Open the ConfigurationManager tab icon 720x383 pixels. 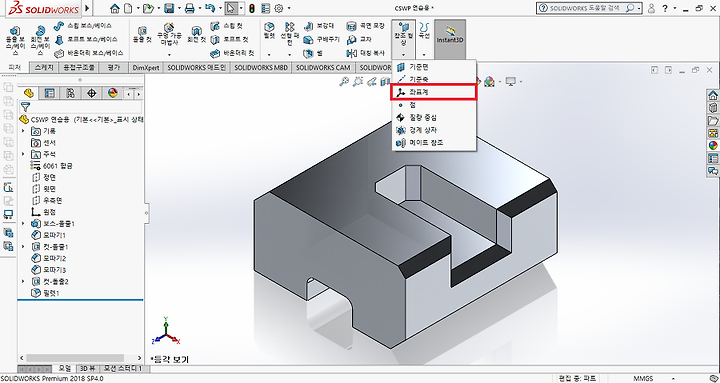click(70, 93)
